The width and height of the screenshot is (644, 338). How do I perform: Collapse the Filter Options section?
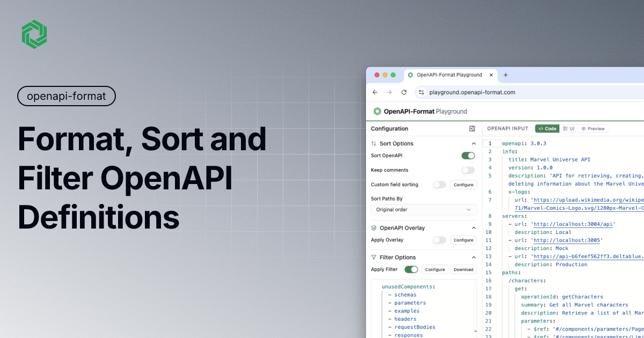pos(473,257)
